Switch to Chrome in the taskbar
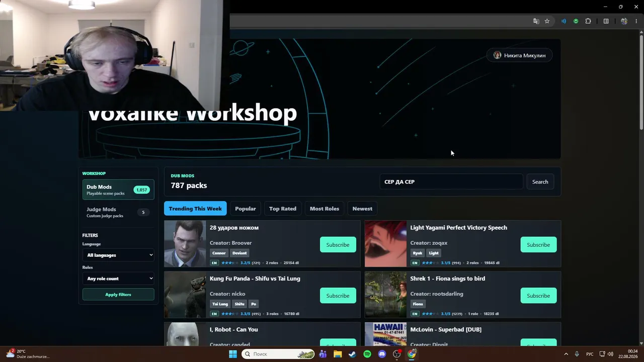This screenshot has height=362, width=644. (412, 354)
